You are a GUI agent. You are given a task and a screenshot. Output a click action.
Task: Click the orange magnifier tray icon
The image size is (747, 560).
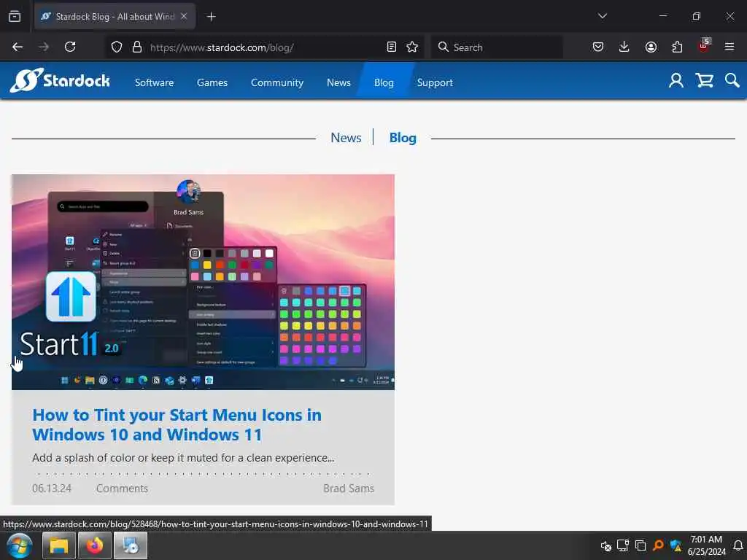pyautogui.click(x=658, y=545)
